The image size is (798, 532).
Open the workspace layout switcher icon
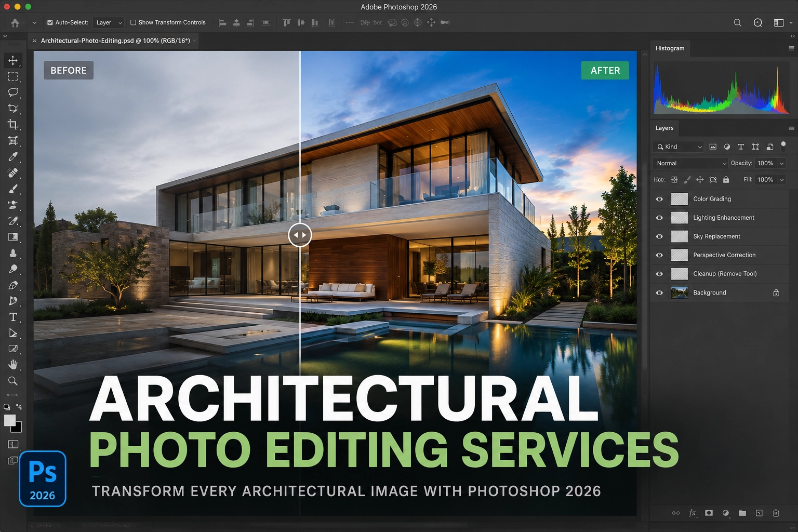tap(778, 22)
